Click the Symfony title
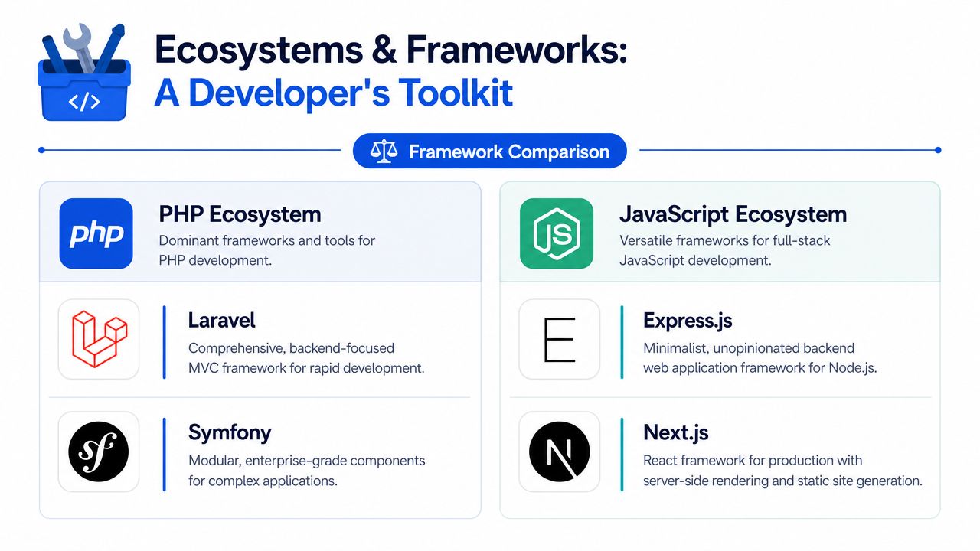The image size is (980, 551). click(x=230, y=433)
